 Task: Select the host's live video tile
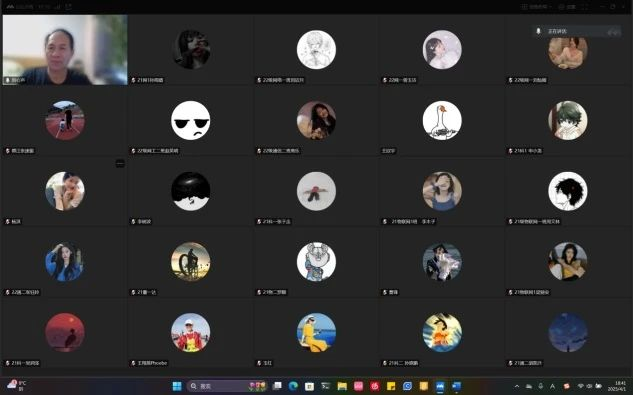point(65,50)
